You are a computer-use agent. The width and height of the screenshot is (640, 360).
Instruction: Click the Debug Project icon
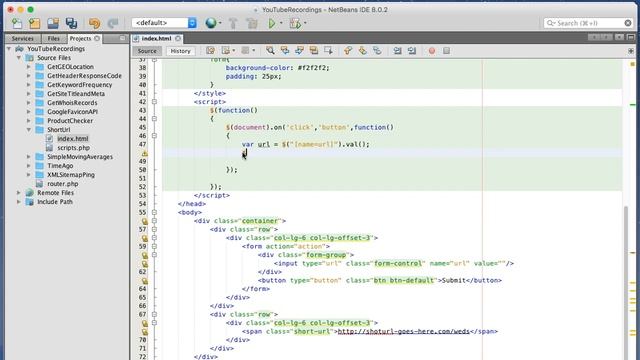coord(295,23)
